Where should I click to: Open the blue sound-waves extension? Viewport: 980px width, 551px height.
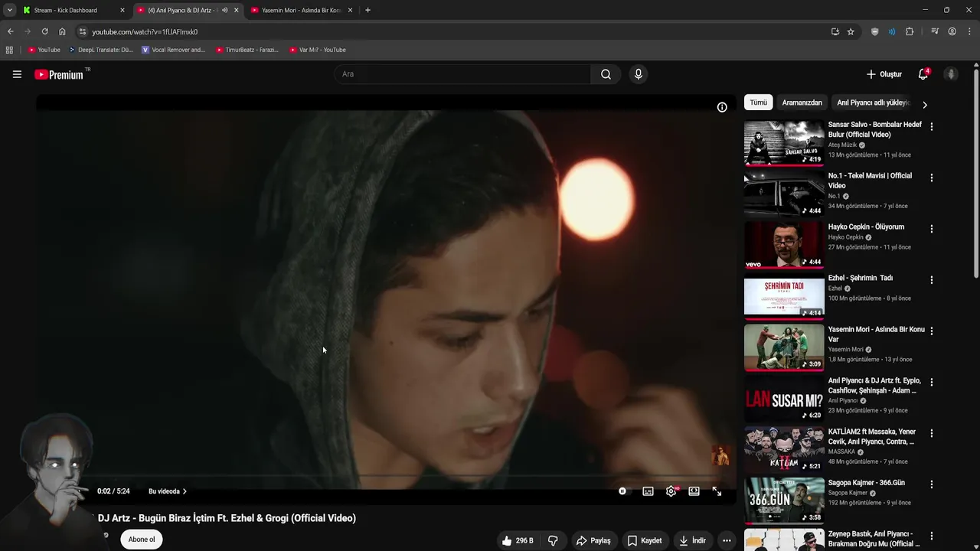(892, 31)
